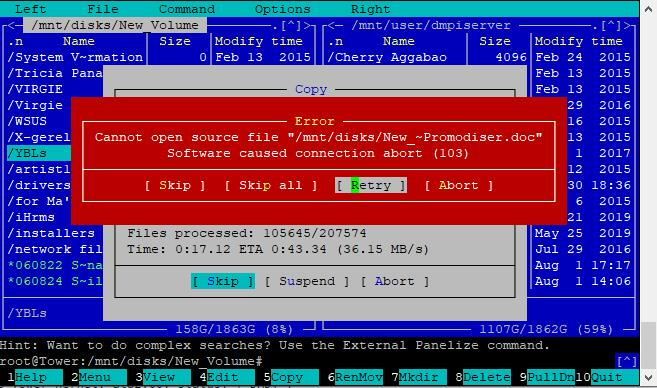
Task: Abort in the gray Copy dialog
Action: pos(395,281)
